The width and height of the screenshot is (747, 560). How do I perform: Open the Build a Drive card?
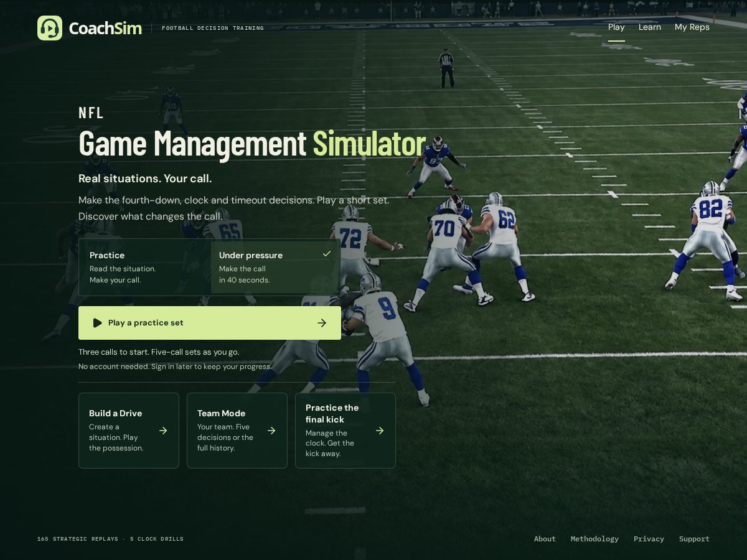(x=129, y=431)
